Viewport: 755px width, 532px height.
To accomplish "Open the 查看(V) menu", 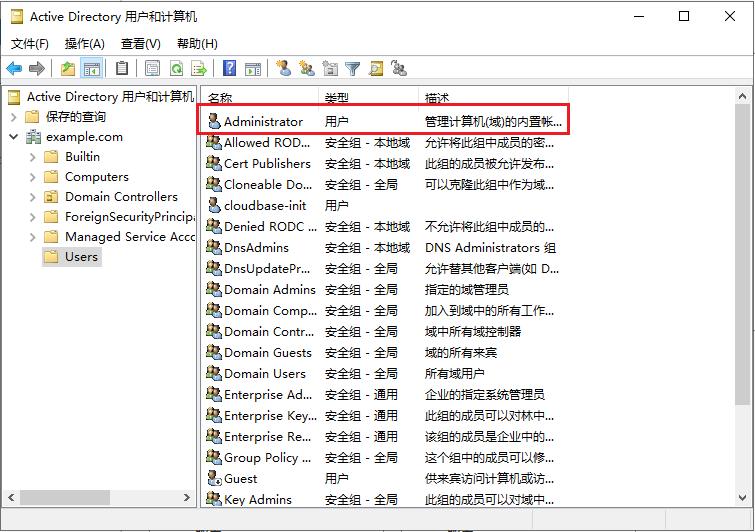I will click(141, 44).
